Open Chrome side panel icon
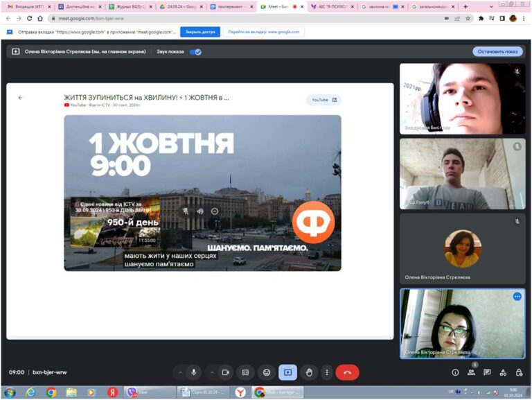Image resolution: width=532 pixels, height=400 pixels. pos(502,19)
